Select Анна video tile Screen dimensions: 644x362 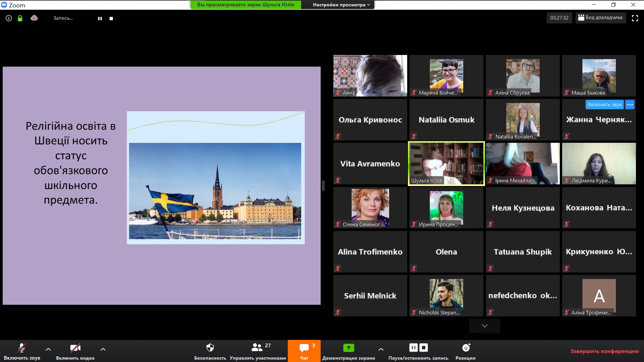click(x=370, y=76)
